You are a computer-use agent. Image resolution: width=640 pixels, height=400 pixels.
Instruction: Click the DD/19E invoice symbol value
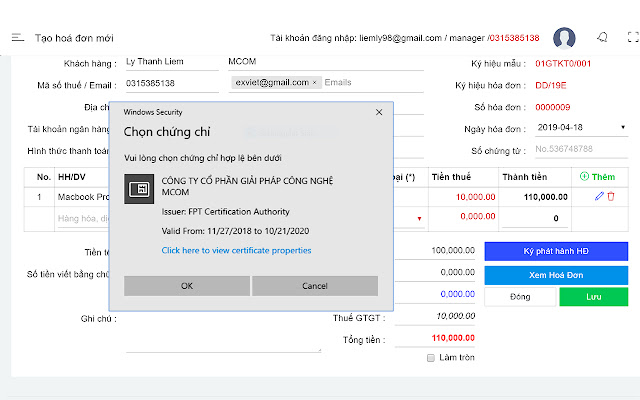click(x=551, y=86)
